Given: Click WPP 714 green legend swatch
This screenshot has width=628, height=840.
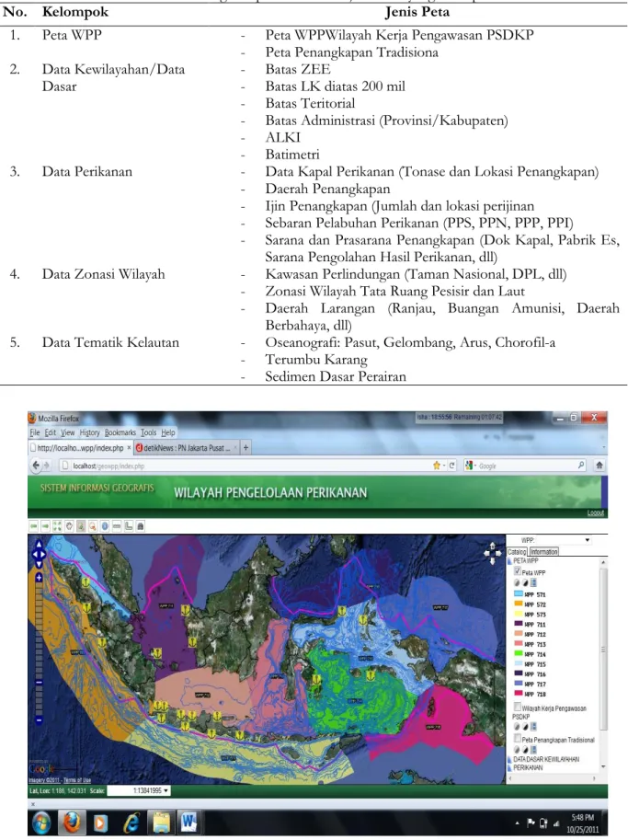Looking at the screenshot, I should tap(518, 654).
